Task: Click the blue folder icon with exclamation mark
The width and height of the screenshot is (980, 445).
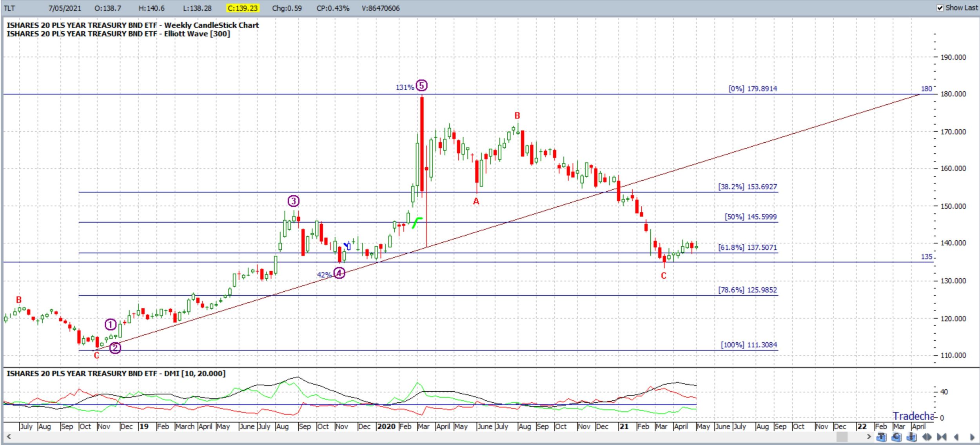Action: pos(911,437)
